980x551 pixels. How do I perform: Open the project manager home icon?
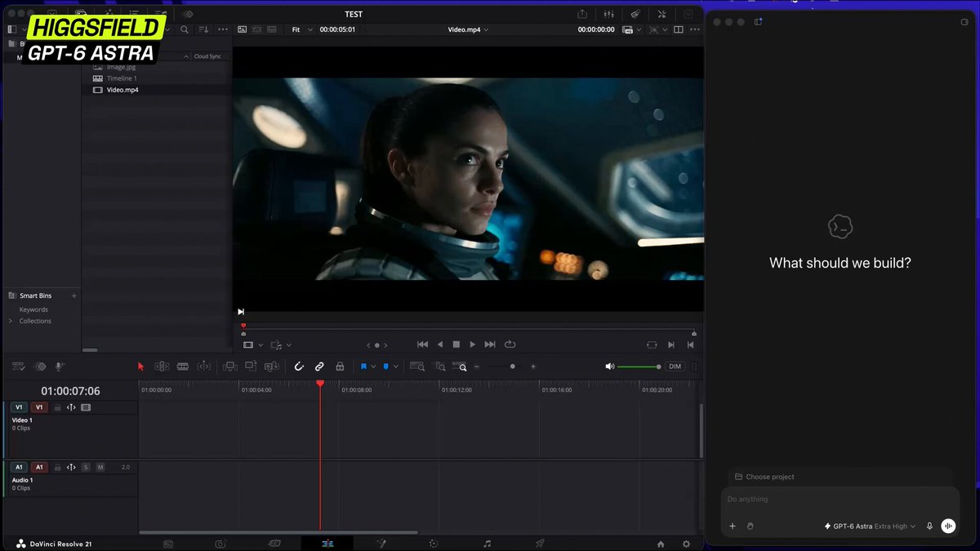pyautogui.click(x=661, y=544)
